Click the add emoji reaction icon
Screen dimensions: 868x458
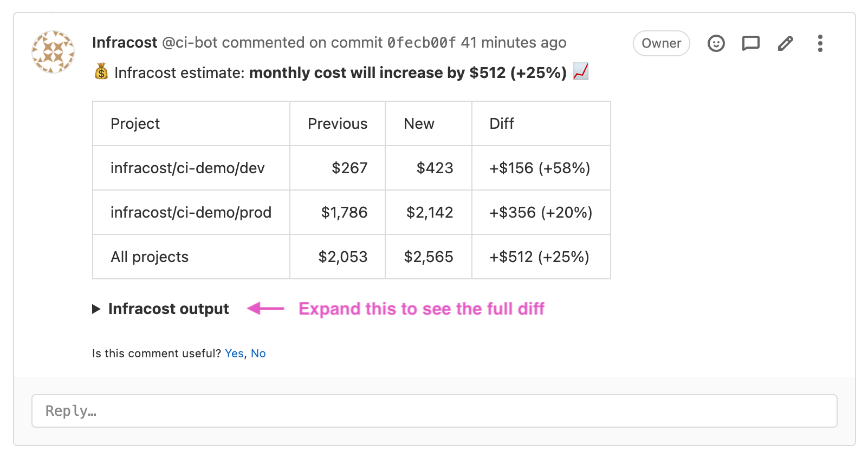(x=716, y=43)
